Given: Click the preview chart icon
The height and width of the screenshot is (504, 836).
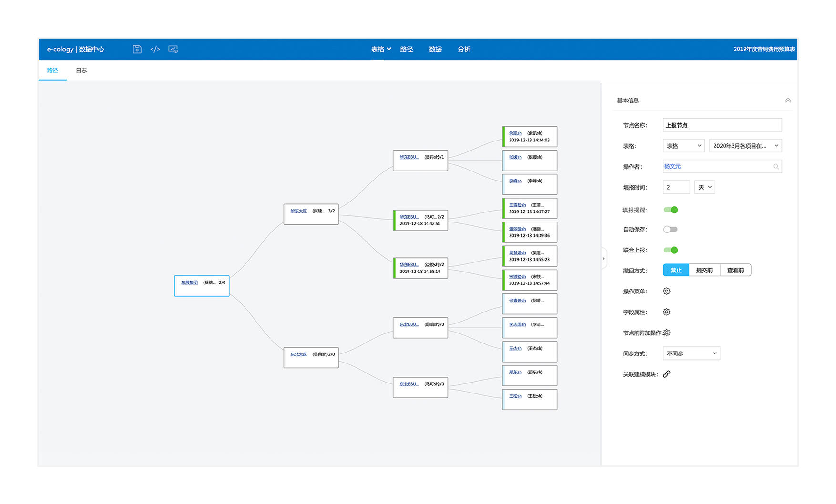Looking at the screenshot, I should click(x=173, y=49).
